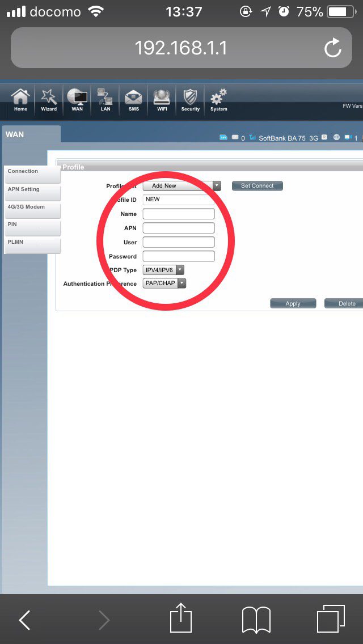
Task: Open the SMS envelope icon
Action: pos(134,100)
